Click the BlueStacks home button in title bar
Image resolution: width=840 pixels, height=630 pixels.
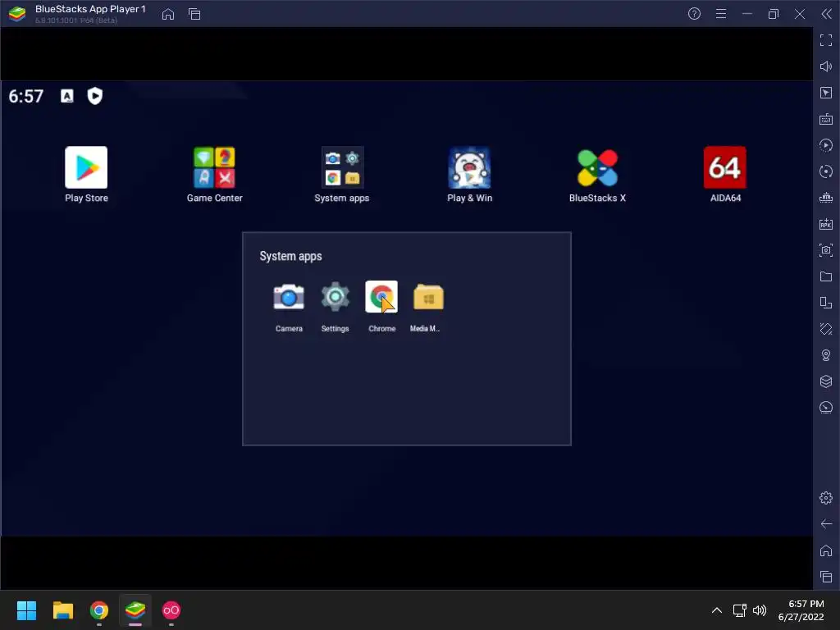click(168, 14)
